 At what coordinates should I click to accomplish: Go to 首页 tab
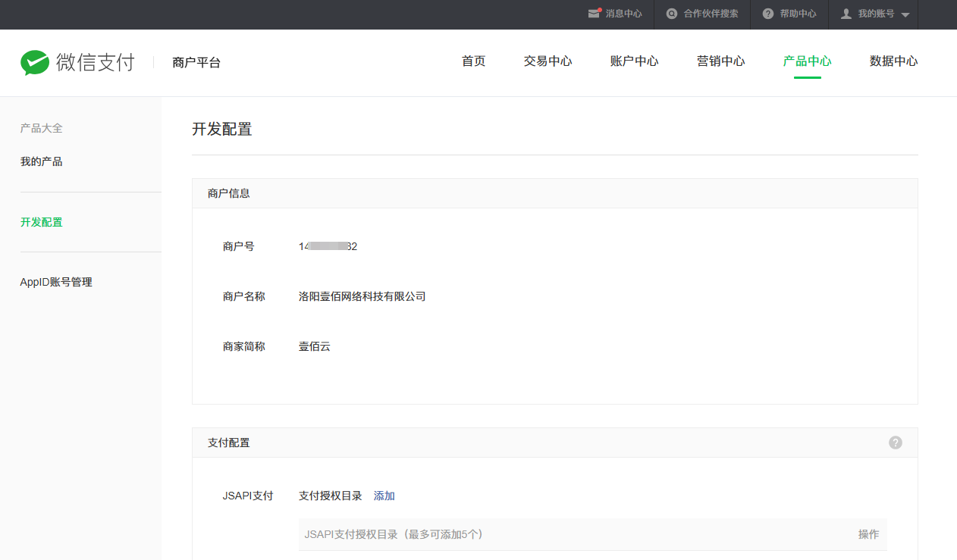tap(473, 61)
